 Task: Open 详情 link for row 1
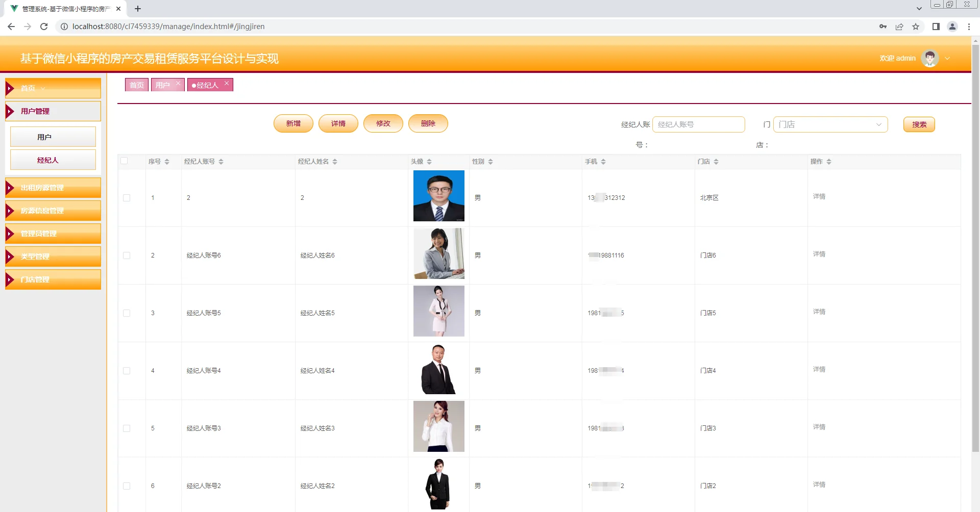click(819, 196)
